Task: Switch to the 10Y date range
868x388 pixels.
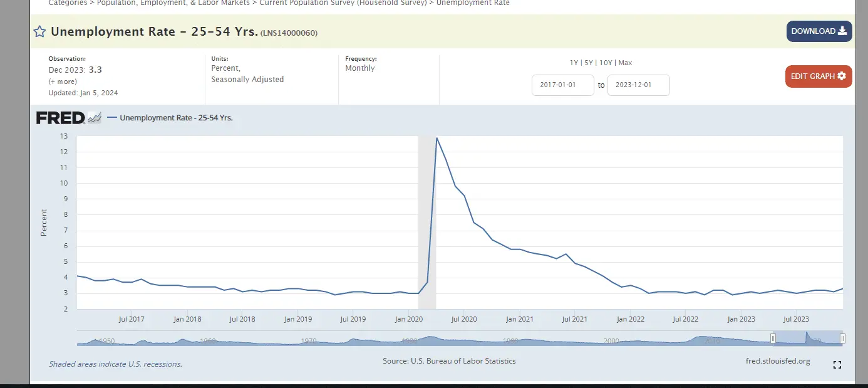Action: pyautogui.click(x=605, y=63)
